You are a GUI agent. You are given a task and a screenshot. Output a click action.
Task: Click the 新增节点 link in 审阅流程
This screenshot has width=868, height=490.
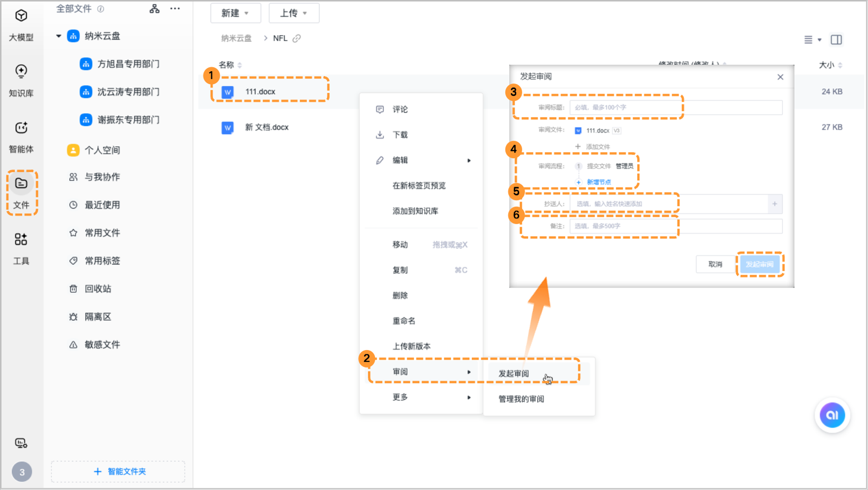click(599, 182)
